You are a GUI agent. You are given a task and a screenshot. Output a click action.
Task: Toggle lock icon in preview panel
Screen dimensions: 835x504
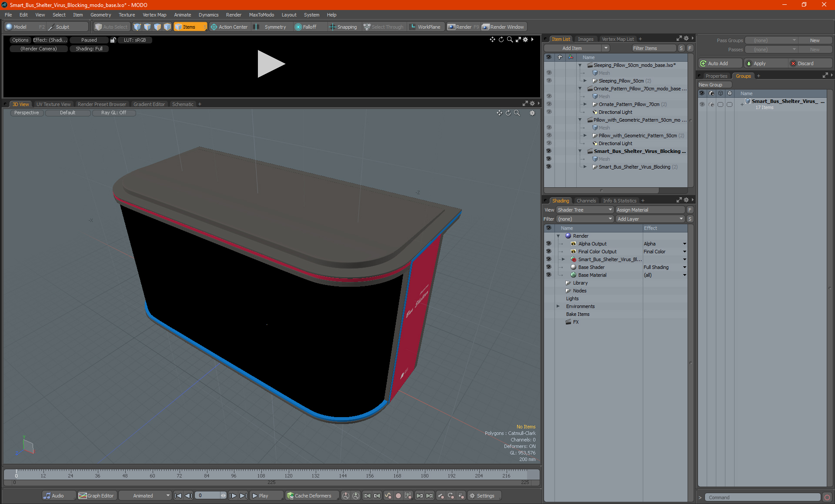click(x=113, y=40)
